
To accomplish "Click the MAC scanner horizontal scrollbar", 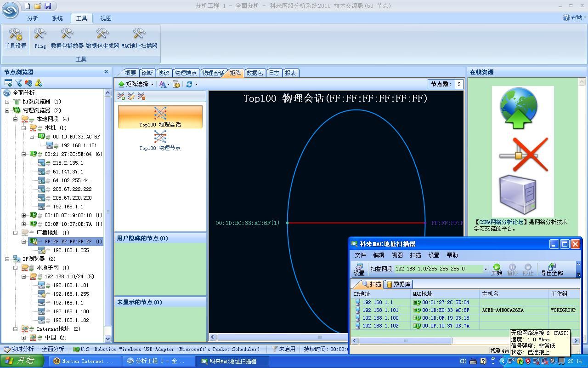I will [405, 341].
